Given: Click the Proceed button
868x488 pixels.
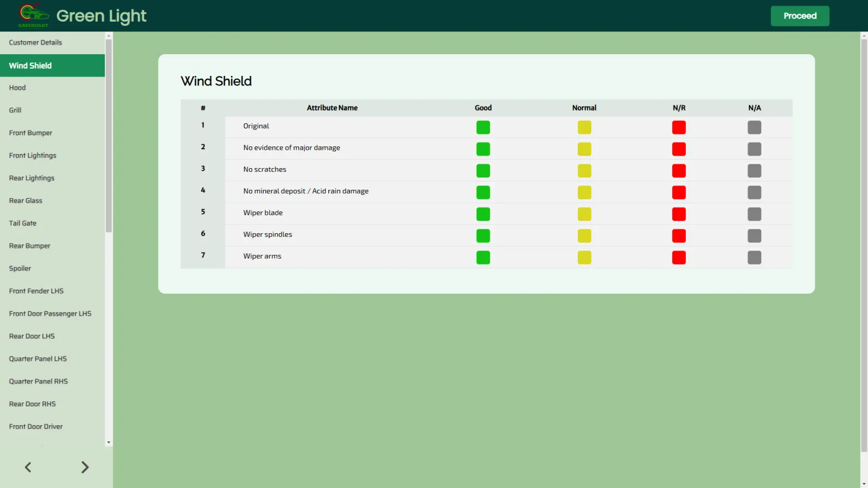Looking at the screenshot, I should pos(800,16).
